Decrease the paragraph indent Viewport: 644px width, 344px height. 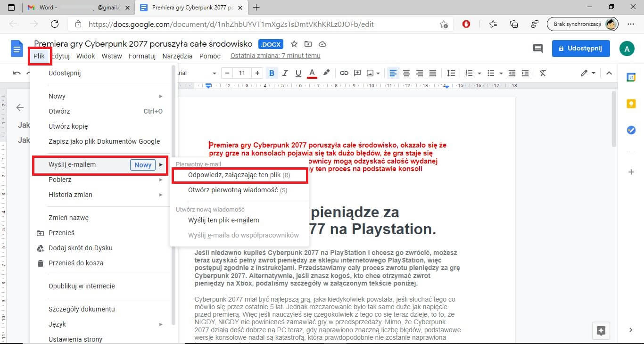tap(512, 73)
